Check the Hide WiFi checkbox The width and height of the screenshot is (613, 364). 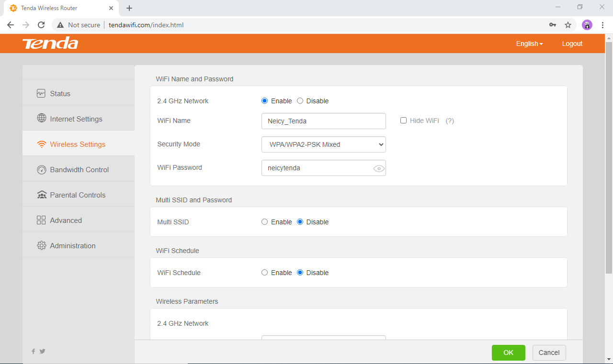403,121
